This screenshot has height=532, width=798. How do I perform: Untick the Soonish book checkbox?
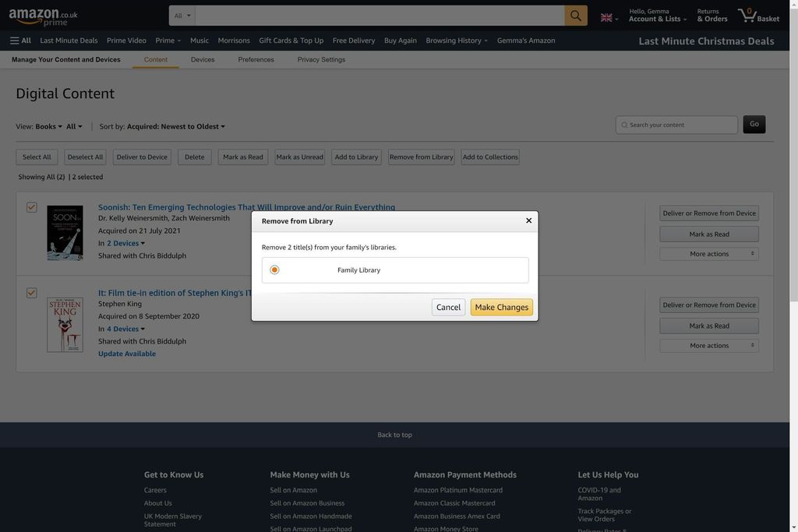pos(31,207)
